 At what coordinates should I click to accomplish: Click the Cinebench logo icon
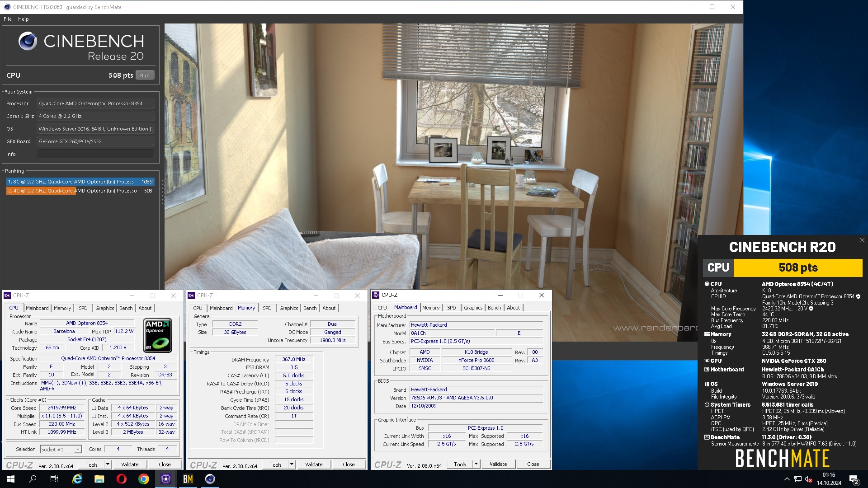click(x=28, y=41)
